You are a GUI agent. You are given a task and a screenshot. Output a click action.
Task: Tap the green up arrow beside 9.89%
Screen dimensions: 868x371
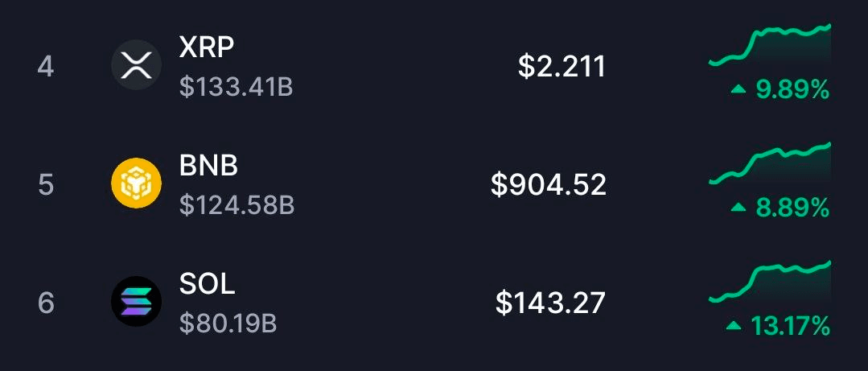point(738,90)
